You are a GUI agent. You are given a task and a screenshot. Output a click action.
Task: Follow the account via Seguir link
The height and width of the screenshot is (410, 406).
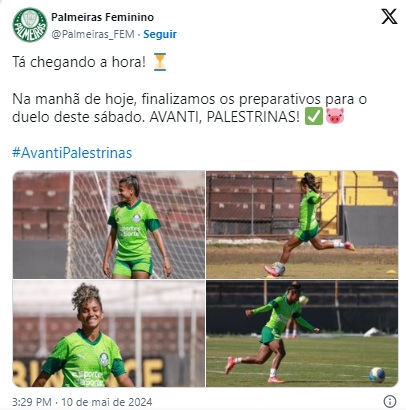[x=160, y=34]
